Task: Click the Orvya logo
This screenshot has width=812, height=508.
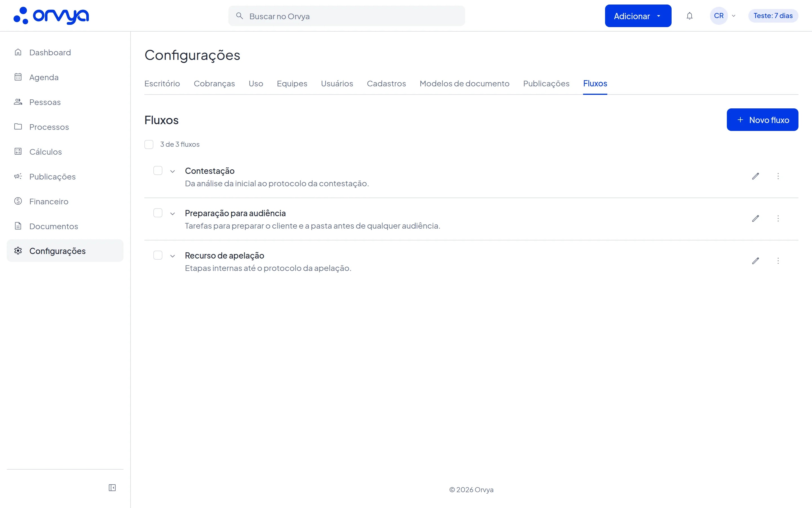Action: click(x=51, y=16)
